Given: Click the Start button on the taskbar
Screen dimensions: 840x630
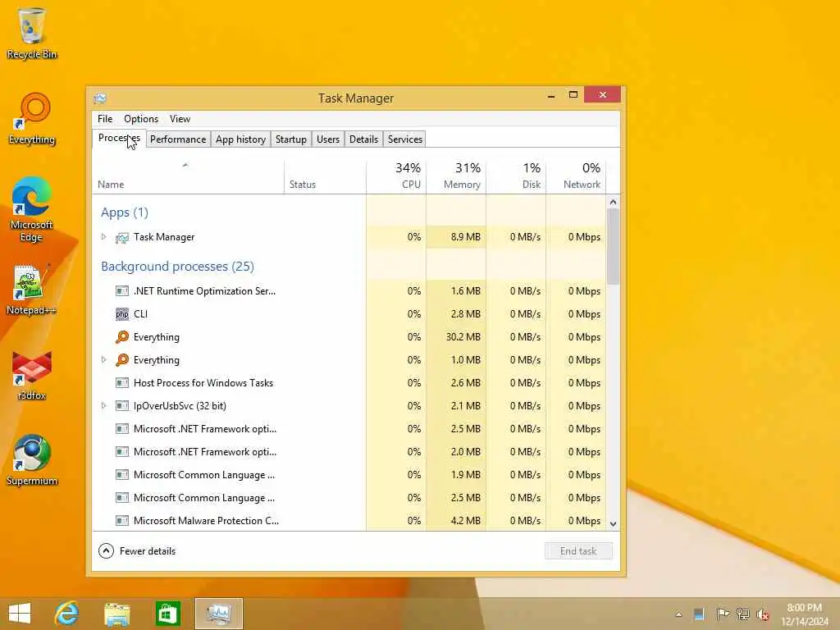Looking at the screenshot, I should point(20,614).
